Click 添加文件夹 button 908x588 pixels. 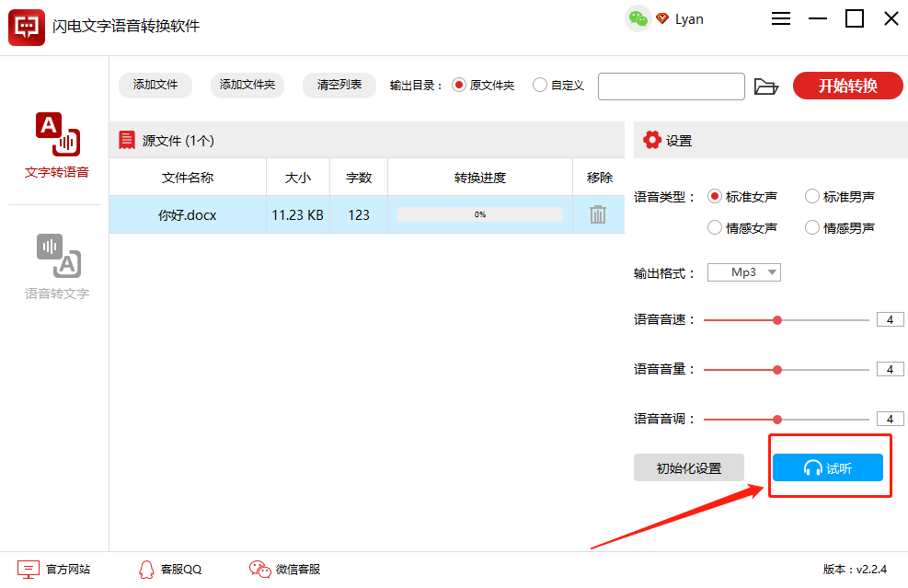pos(247,86)
